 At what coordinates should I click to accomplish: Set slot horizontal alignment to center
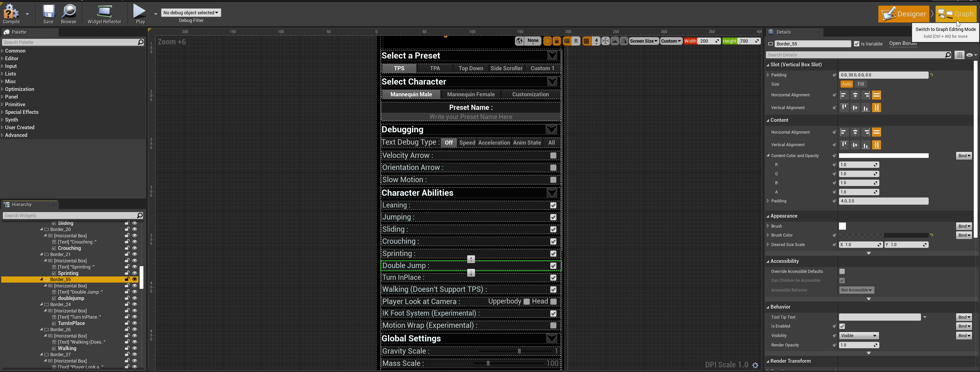point(855,95)
